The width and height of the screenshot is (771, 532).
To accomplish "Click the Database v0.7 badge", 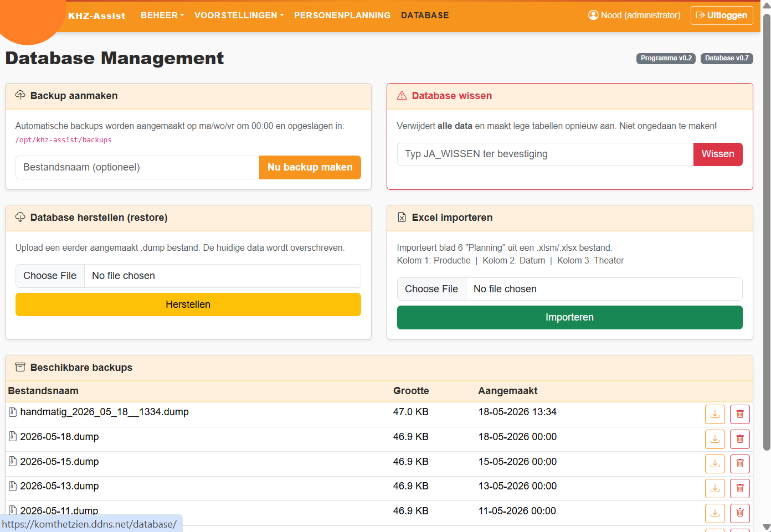I will click(727, 58).
